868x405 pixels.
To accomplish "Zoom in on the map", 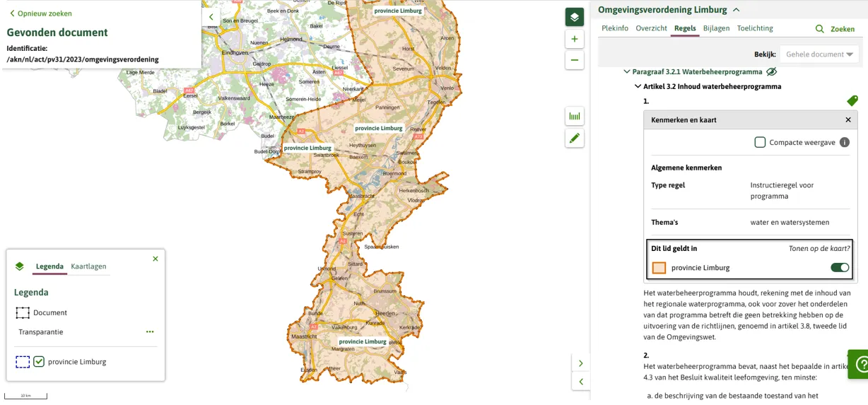I will 574,40.
